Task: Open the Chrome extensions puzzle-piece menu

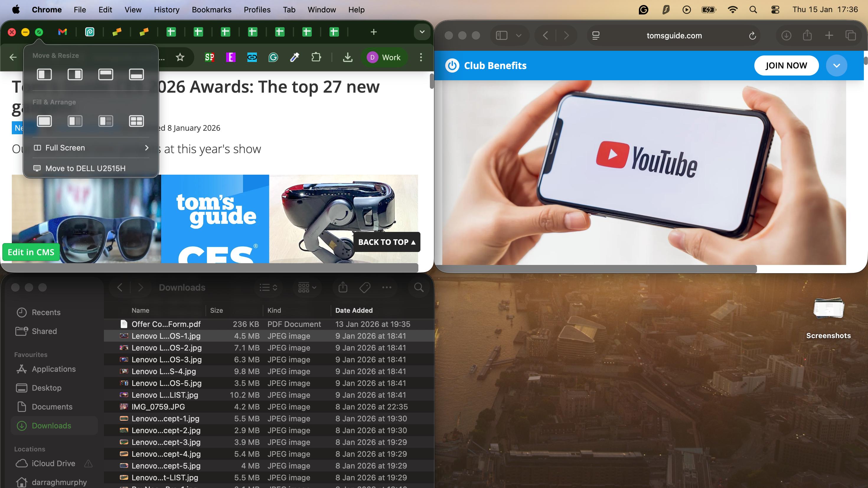Action: point(316,57)
